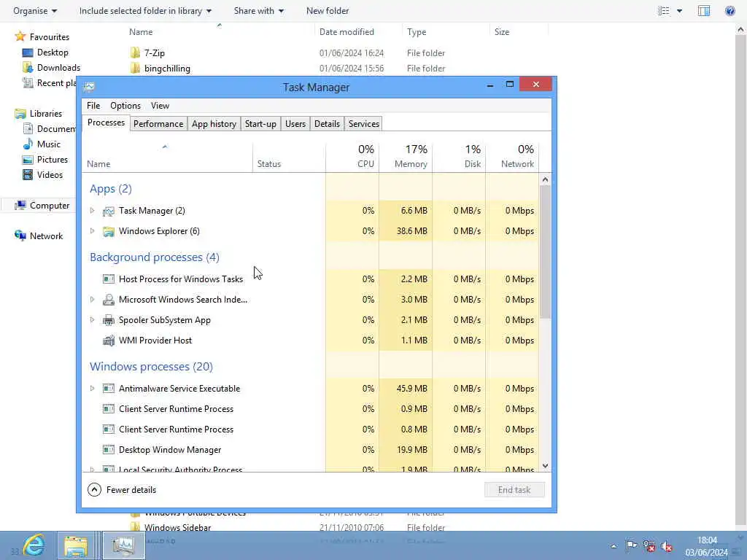The height and width of the screenshot is (560, 747).
Task: Open Include selected folder in library dropdown
Action: click(145, 10)
